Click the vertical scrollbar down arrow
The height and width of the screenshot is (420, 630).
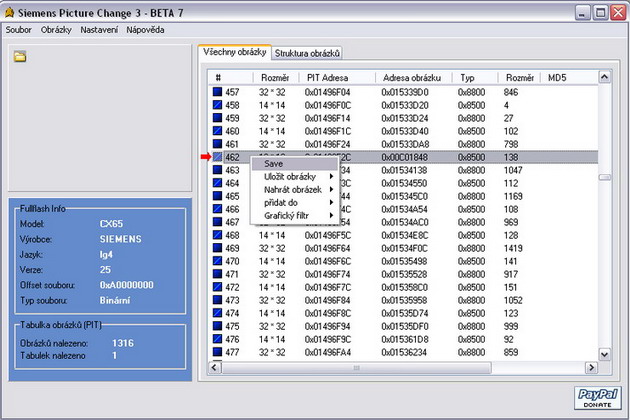604,354
